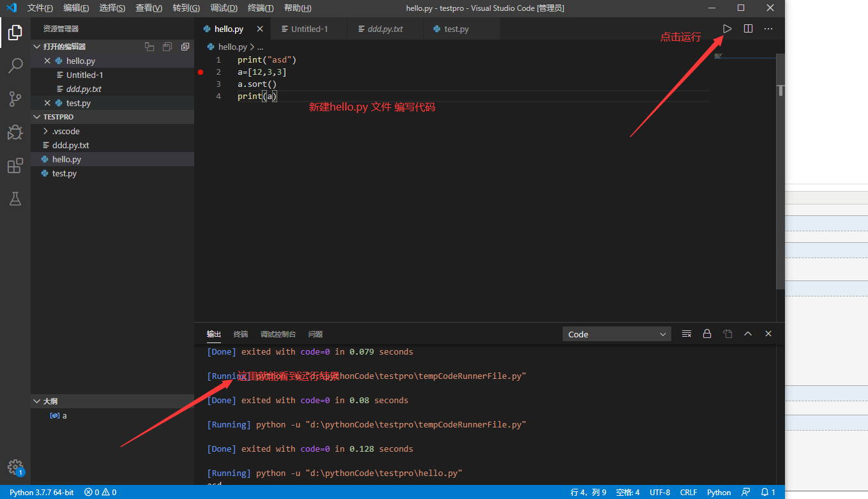Open the Search view in activity bar
The image size is (868, 499).
pyautogui.click(x=15, y=65)
